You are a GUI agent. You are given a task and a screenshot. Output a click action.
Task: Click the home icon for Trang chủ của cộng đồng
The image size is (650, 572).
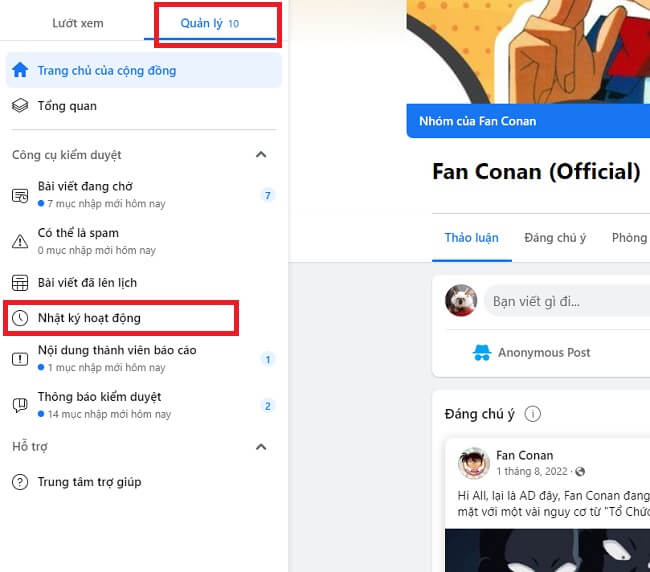20,71
